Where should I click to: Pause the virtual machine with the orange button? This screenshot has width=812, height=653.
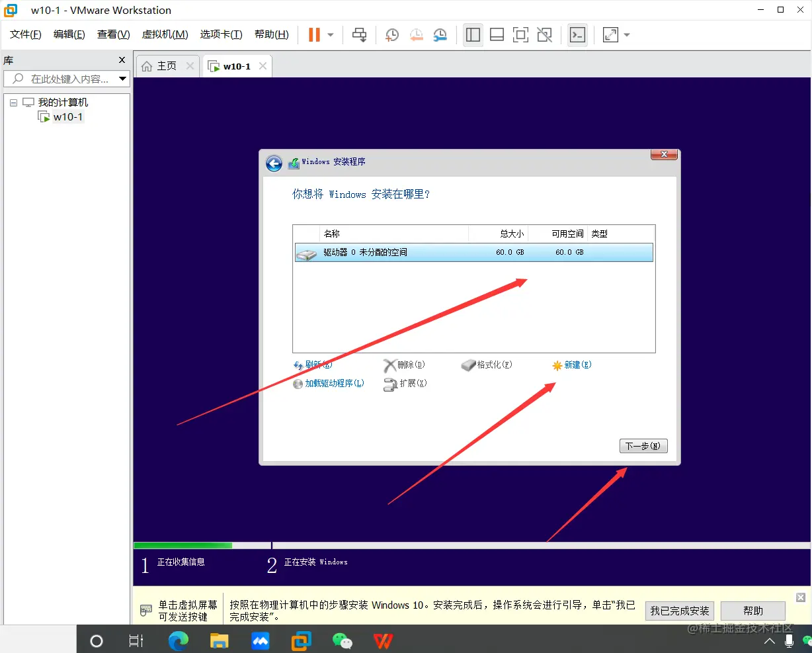pyautogui.click(x=314, y=34)
